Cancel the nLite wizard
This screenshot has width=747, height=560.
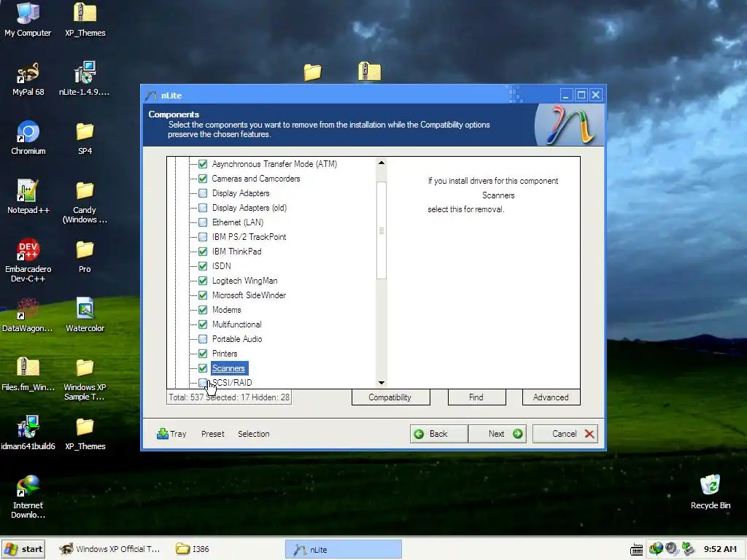tap(565, 434)
